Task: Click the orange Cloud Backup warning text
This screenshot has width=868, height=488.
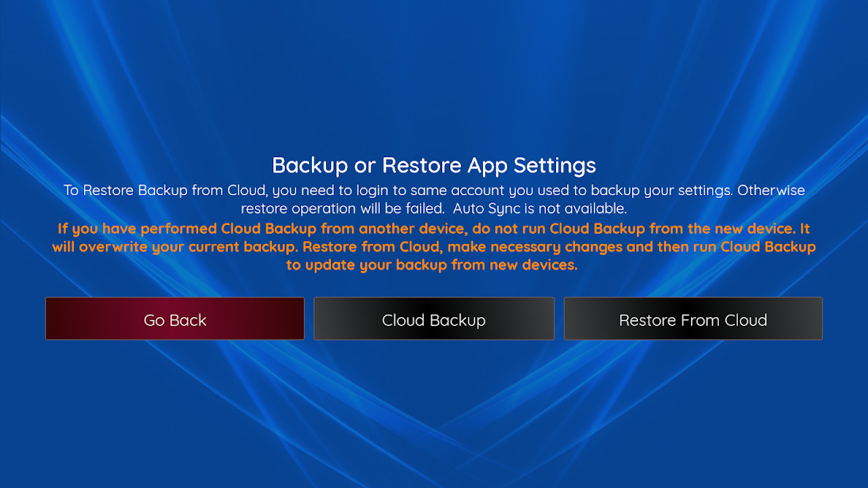Action: [434, 247]
